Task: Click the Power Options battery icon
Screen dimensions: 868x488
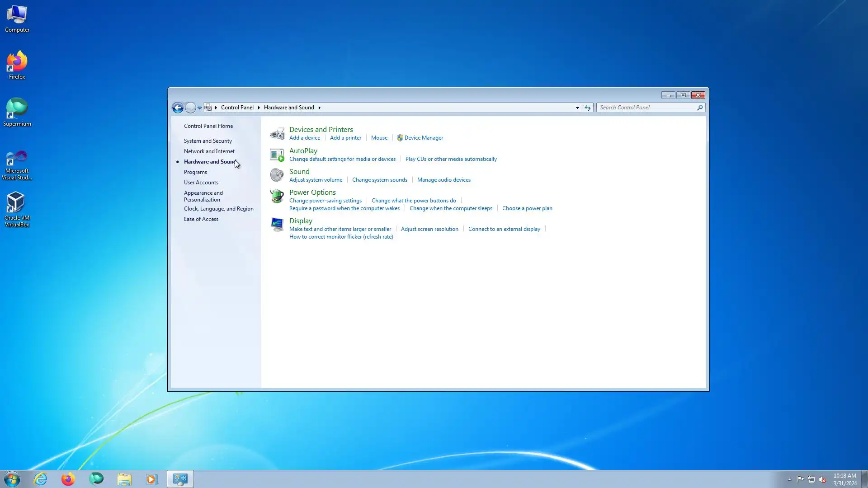Action: [x=277, y=196]
